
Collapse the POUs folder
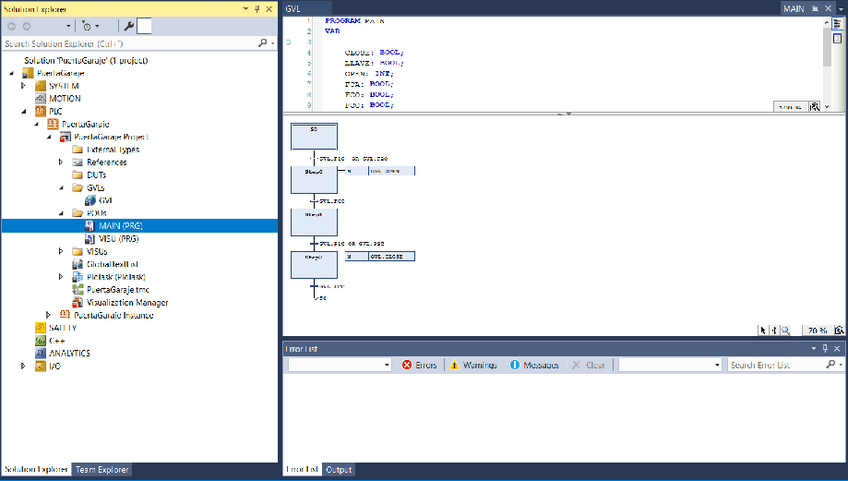[61, 213]
